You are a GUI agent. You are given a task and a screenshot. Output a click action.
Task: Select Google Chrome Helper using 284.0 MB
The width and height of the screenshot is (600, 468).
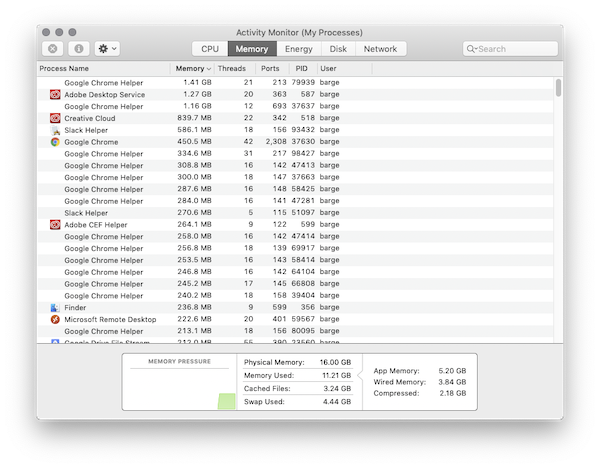295,201
